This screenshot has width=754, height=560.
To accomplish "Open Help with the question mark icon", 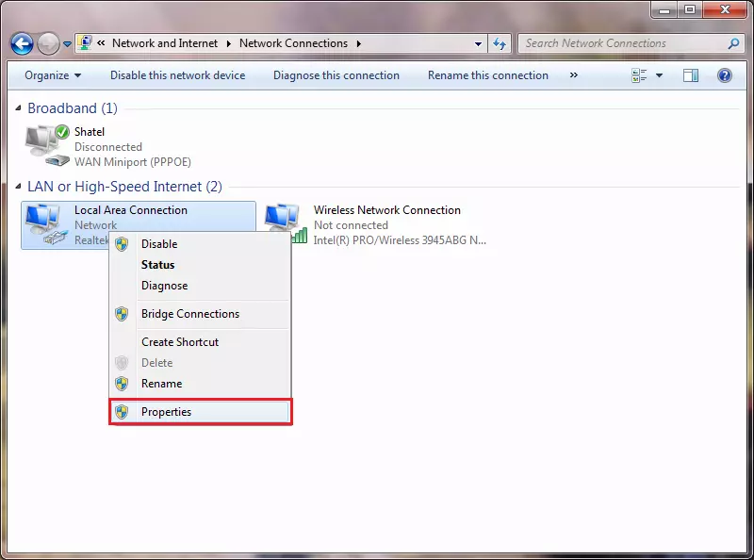I will tap(725, 75).
